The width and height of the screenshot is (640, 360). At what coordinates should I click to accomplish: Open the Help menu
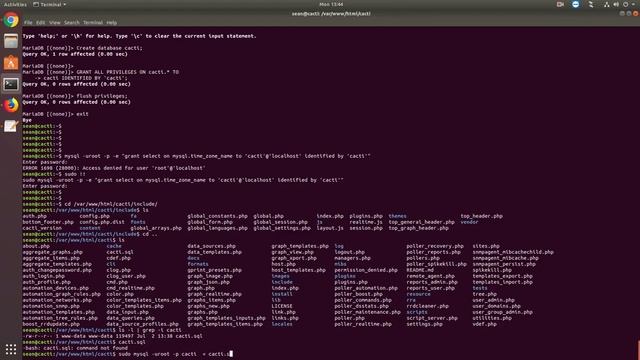tap(111, 23)
